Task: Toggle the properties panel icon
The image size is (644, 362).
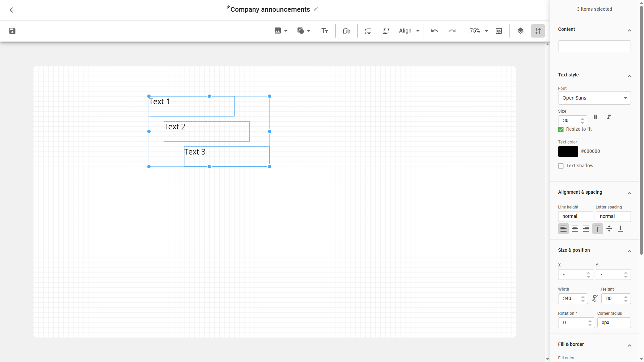Action: coord(538,31)
